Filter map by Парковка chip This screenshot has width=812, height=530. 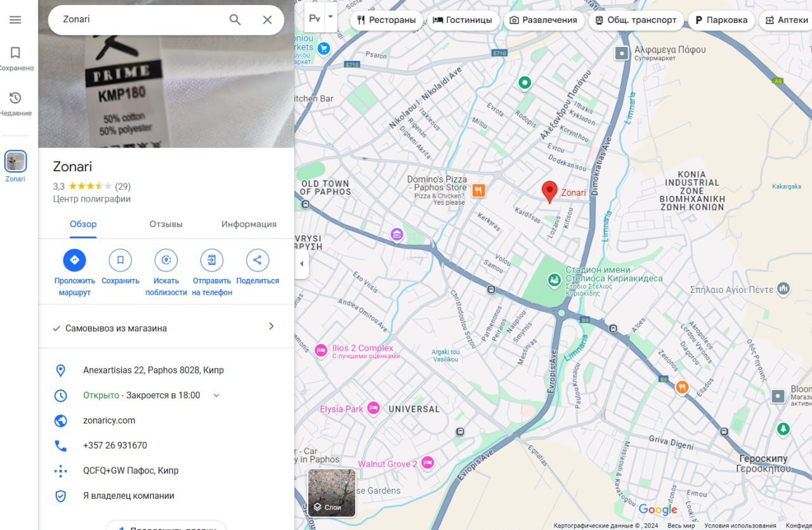pos(721,20)
